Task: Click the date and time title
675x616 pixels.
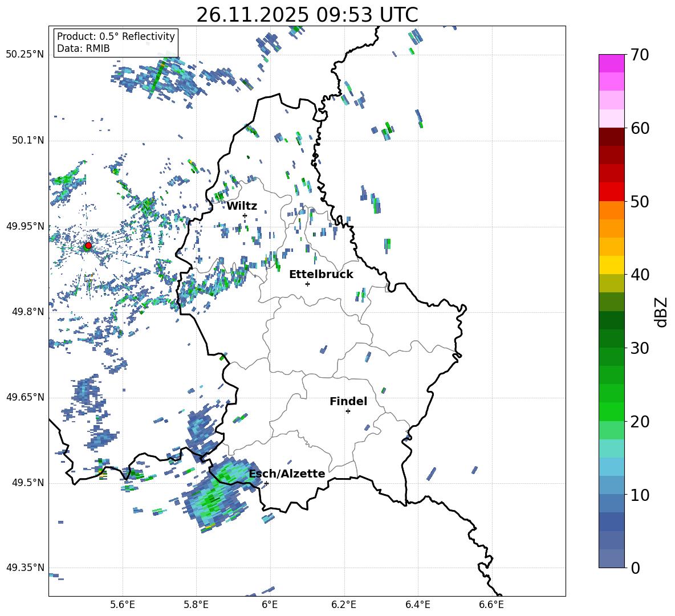Action: (x=307, y=15)
